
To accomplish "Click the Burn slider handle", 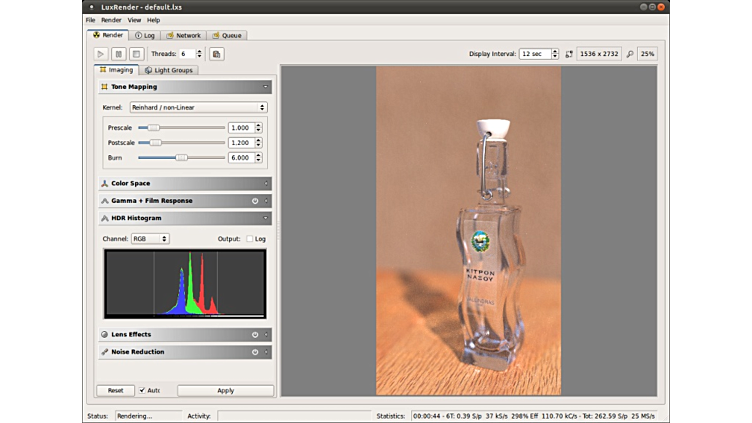I will 181,157.
